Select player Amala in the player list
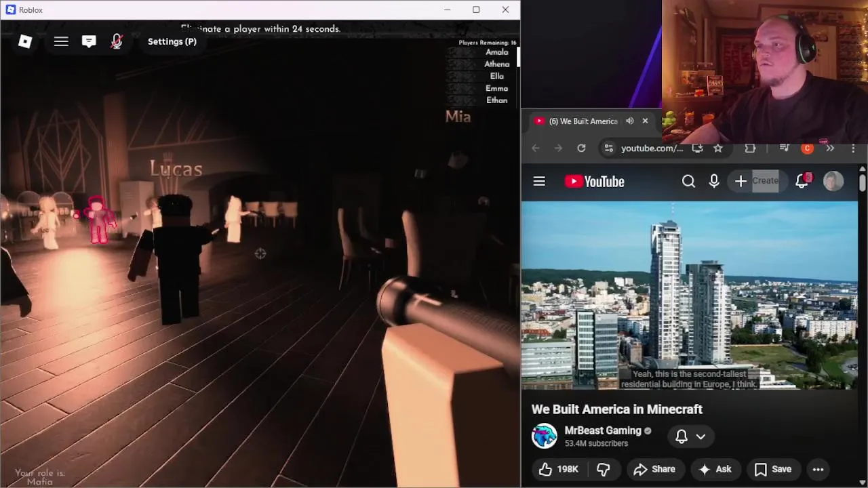The height and width of the screenshot is (488, 868). tap(496, 52)
